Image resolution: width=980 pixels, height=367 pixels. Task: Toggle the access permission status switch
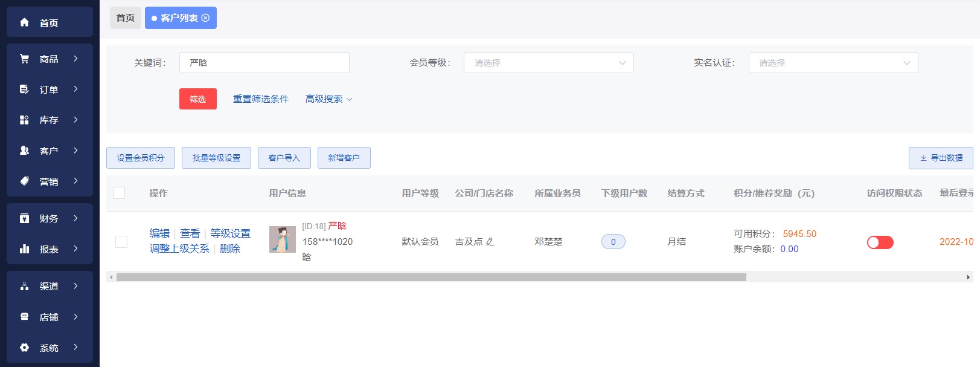click(880, 242)
